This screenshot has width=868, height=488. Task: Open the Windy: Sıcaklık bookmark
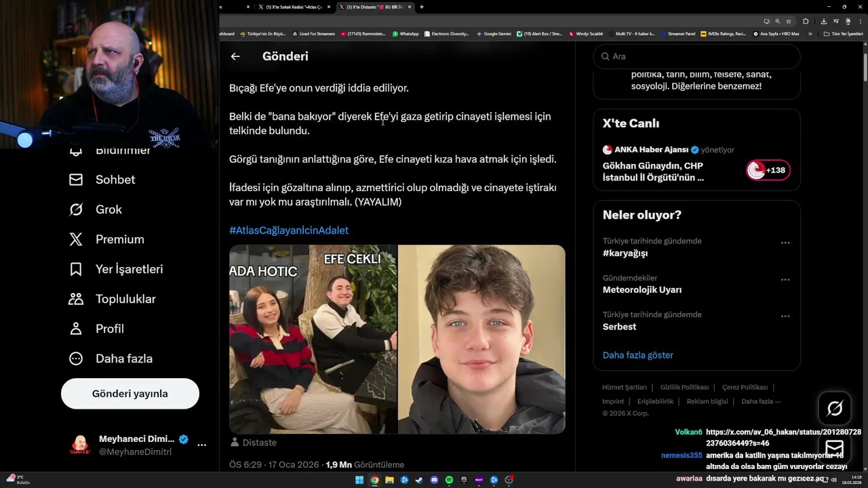[586, 33]
